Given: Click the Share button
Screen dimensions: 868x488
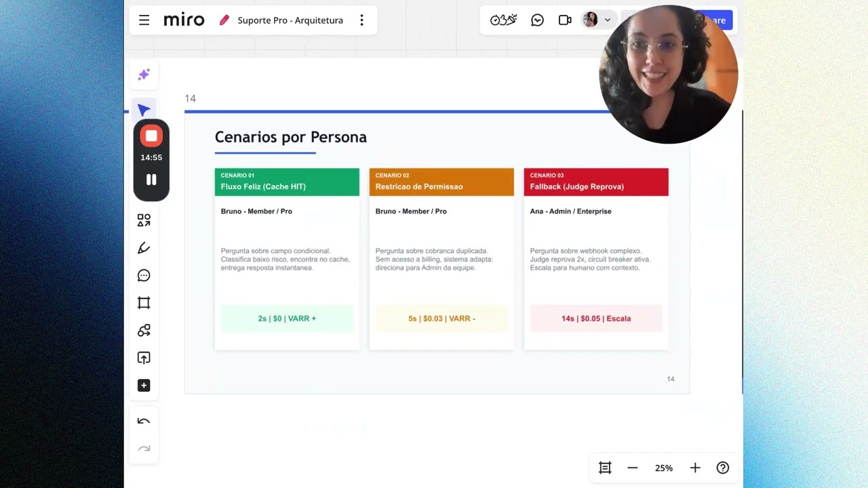Looking at the screenshot, I should [718, 20].
